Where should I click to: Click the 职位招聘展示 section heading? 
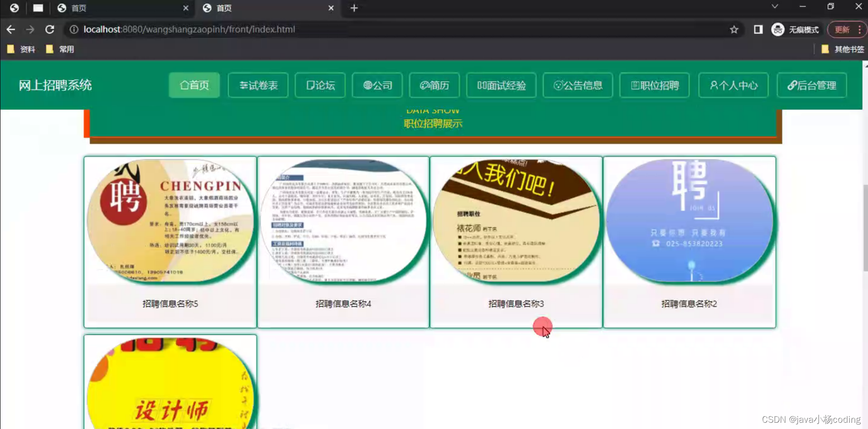pos(433,124)
